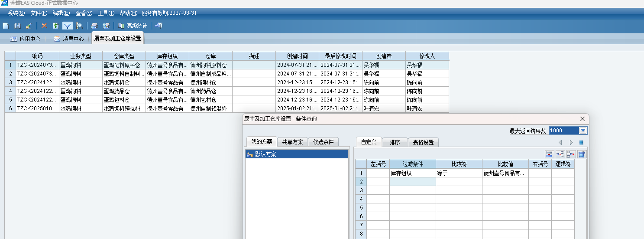Click the 高级统计 button
644x239 pixels.
pyautogui.click(x=133, y=26)
